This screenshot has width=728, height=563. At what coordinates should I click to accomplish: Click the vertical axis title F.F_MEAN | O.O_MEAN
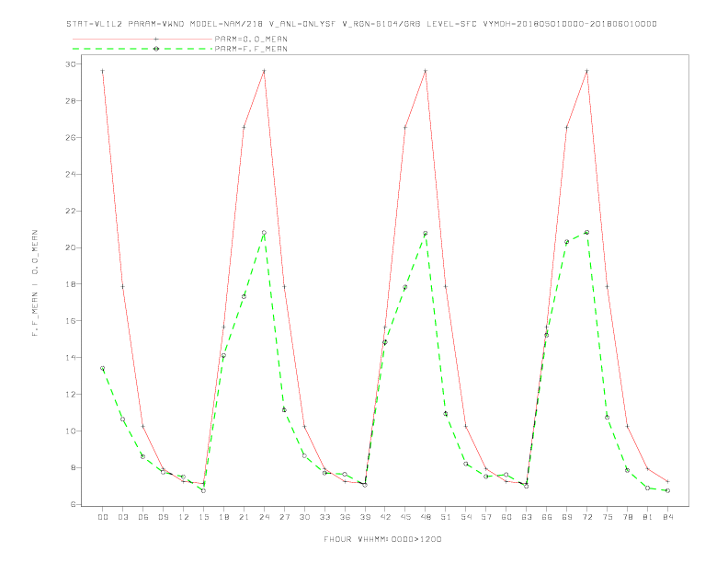[35, 283]
